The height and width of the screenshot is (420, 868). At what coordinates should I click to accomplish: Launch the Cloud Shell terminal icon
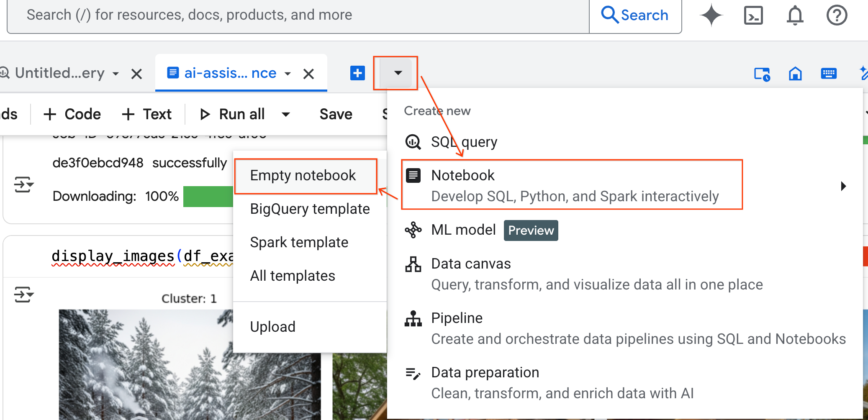pos(753,15)
